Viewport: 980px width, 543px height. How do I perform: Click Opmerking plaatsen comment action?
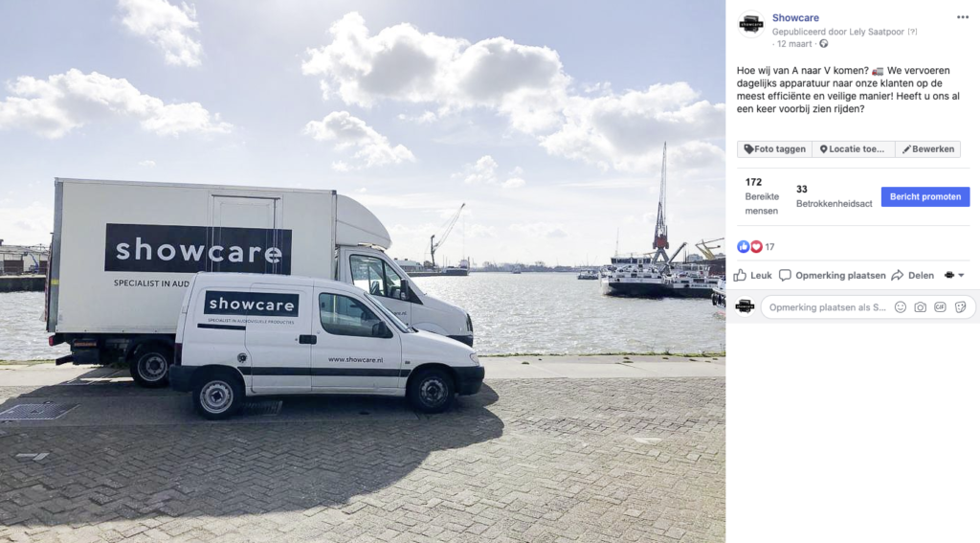(833, 275)
